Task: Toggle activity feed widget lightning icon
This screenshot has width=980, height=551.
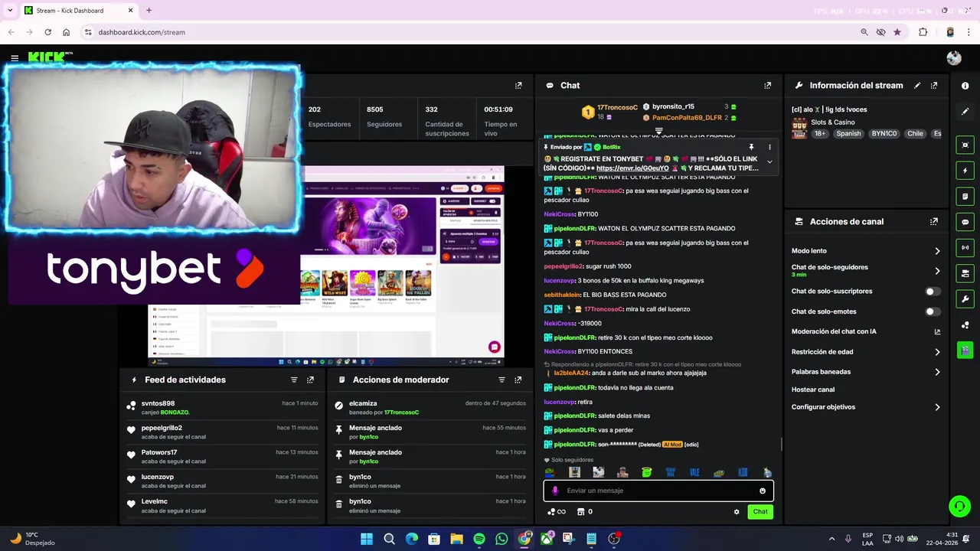Action: [x=965, y=171]
